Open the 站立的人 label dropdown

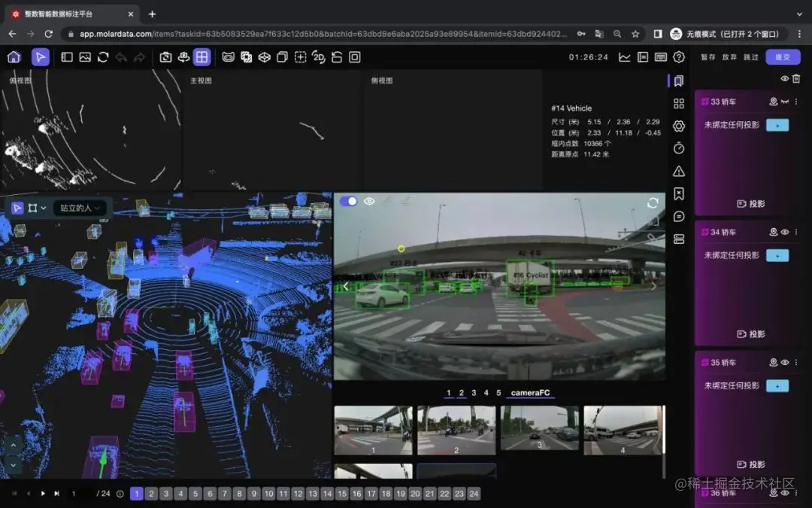80,208
